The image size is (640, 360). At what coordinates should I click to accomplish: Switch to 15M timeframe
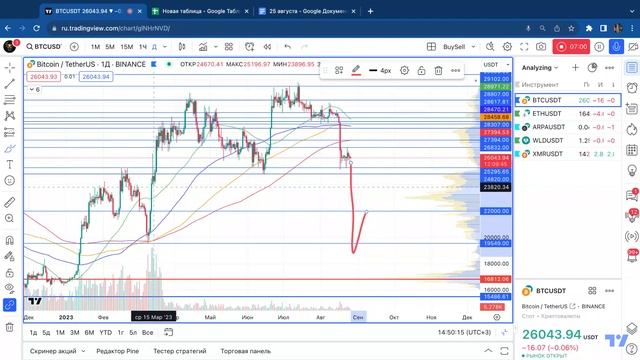click(127, 47)
